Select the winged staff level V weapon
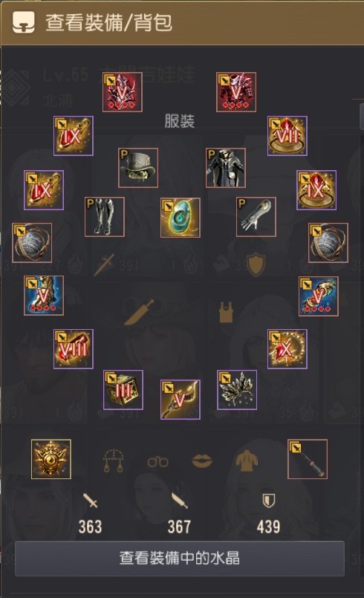This screenshot has width=364, height=598. tap(180, 400)
